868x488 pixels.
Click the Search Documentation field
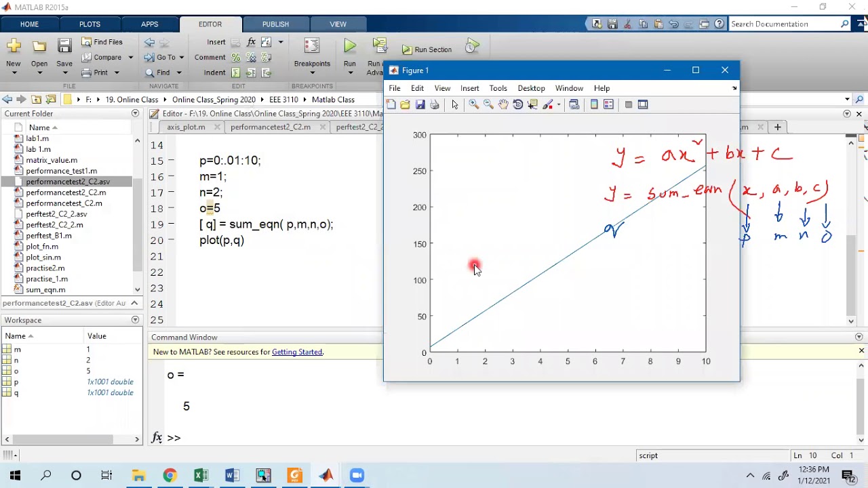[785, 24]
